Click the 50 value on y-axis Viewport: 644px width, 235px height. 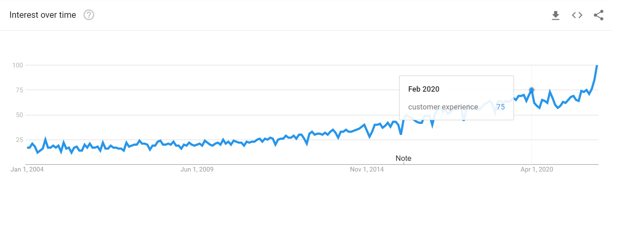19,115
